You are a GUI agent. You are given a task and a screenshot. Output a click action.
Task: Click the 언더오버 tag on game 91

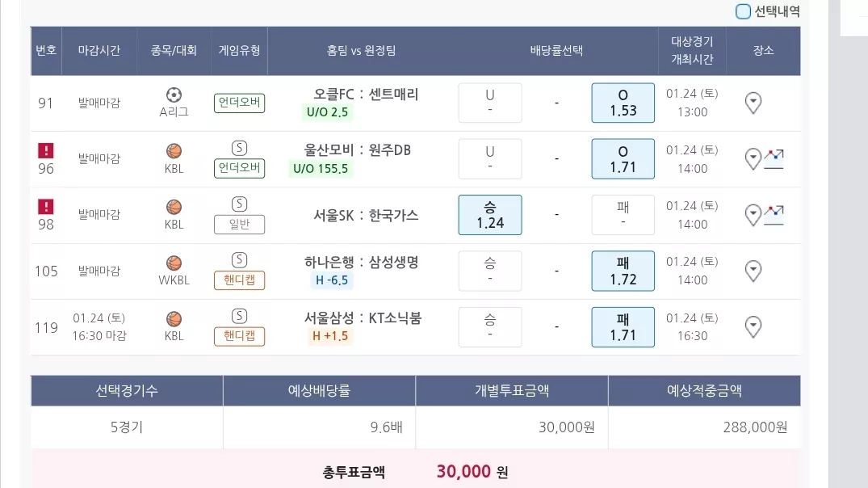click(239, 103)
